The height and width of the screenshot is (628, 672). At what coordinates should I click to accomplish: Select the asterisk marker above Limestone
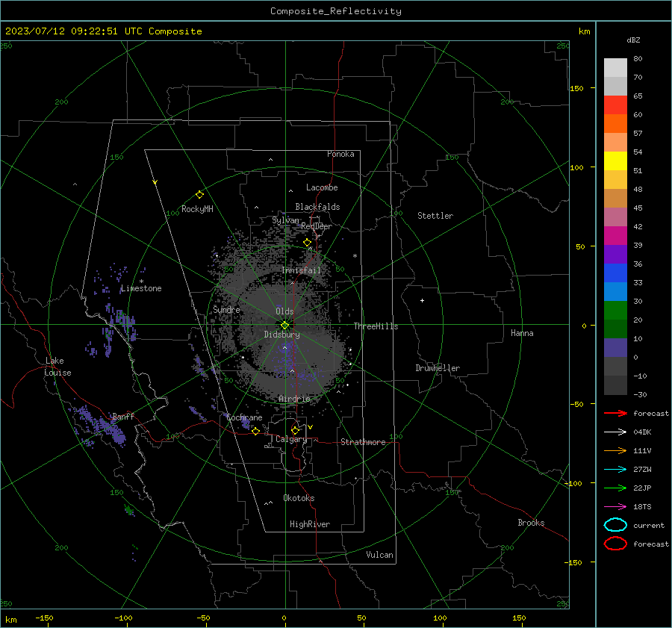[141, 282]
